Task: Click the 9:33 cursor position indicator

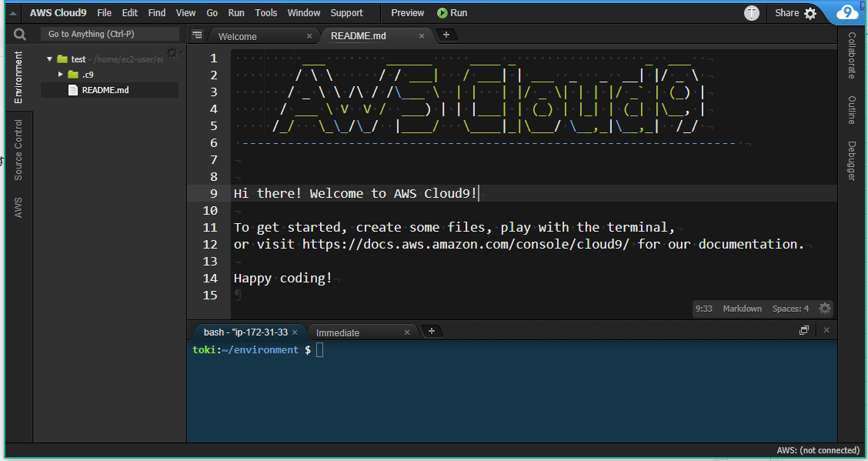Action: click(x=703, y=309)
